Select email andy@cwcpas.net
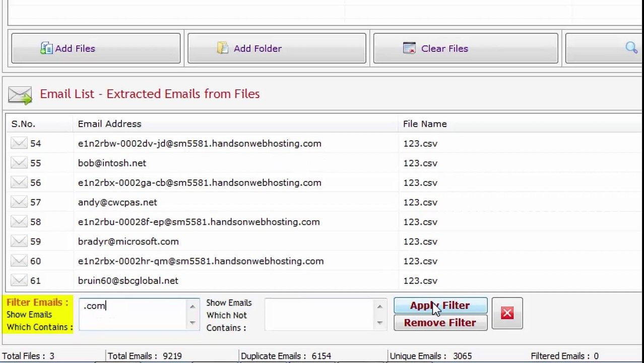This screenshot has width=644, height=363. pos(117,203)
